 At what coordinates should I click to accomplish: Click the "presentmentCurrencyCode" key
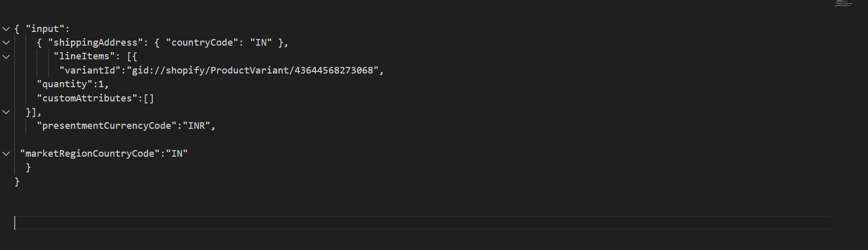106,126
